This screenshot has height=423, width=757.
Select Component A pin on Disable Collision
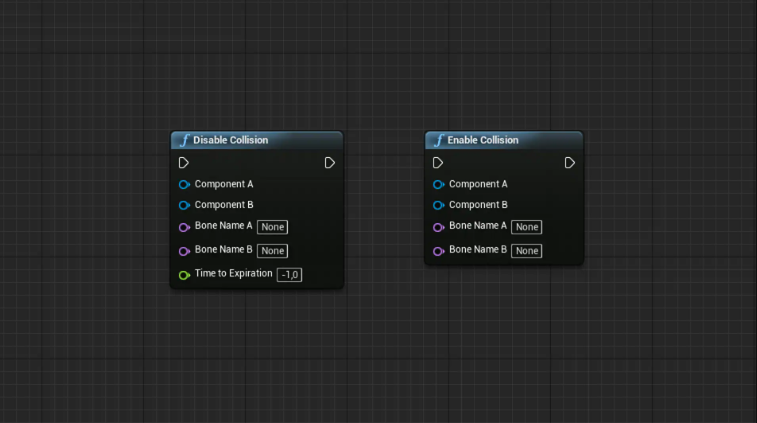click(184, 184)
